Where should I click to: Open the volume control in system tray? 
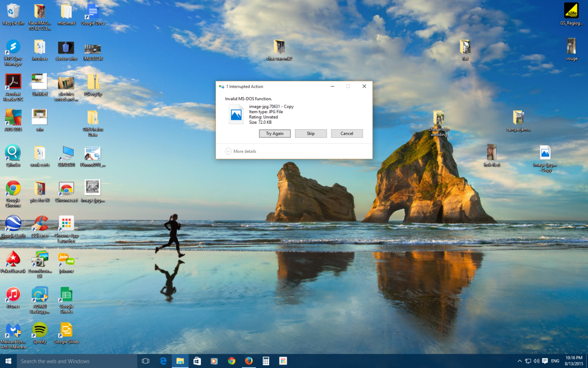tap(537, 361)
